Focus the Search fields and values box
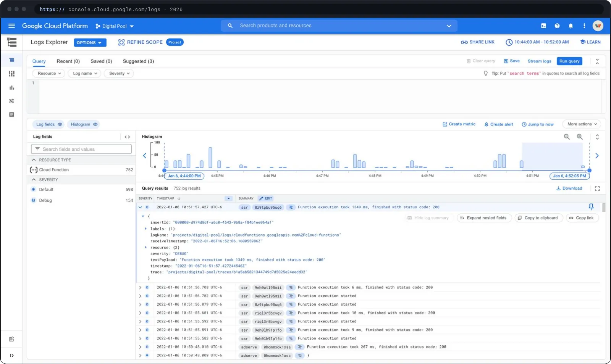This screenshot has height=364, width=611. (x=81, y=149)
